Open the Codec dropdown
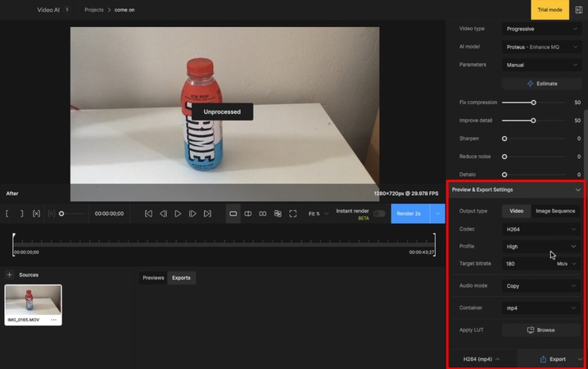 point(541,229)
